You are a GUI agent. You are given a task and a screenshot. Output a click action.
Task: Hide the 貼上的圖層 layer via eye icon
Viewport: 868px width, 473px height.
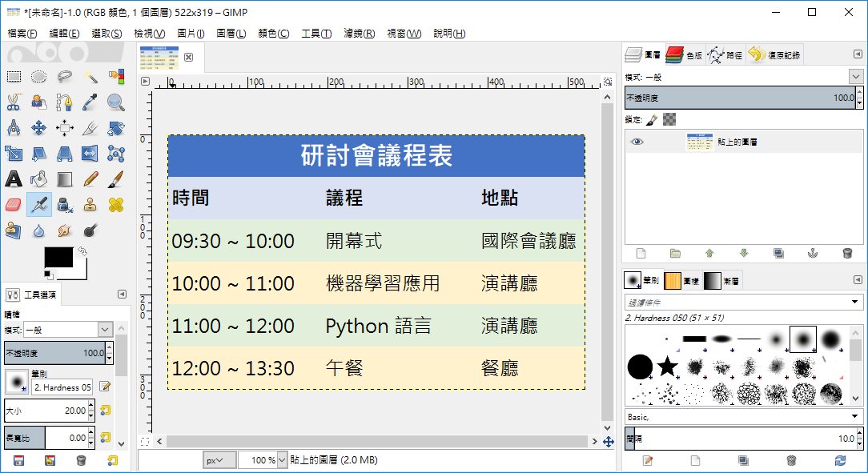coord(637,142)
